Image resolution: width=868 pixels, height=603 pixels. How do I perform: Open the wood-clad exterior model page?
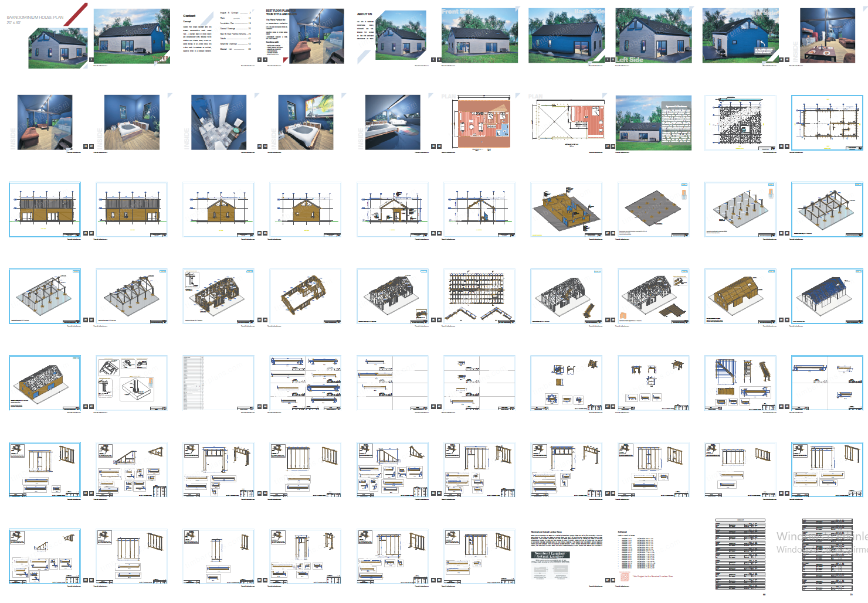[x=740, y=296]
